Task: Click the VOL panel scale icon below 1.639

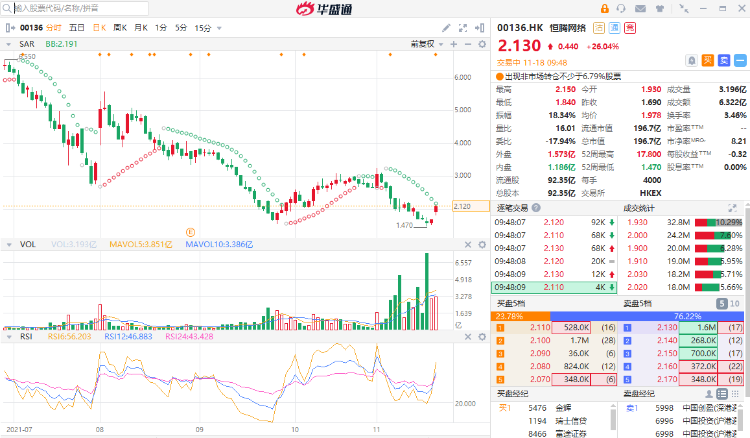Action: click(459, 325)
